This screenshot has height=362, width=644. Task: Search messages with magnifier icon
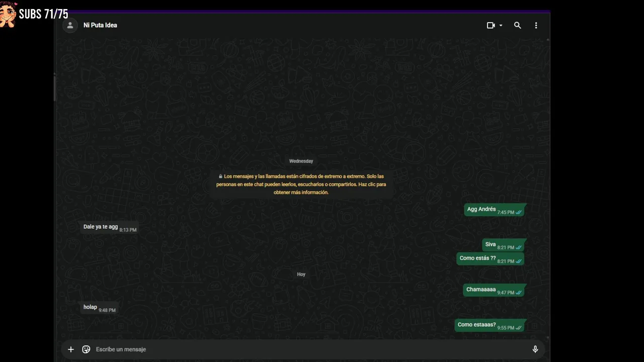click(517, 25)
